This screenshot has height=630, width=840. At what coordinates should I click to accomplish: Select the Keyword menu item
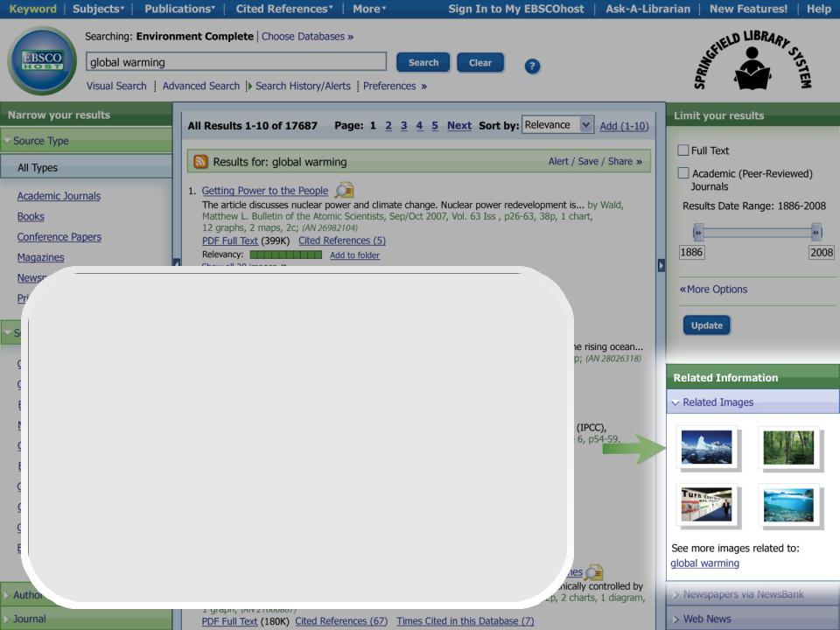[32, 9]
